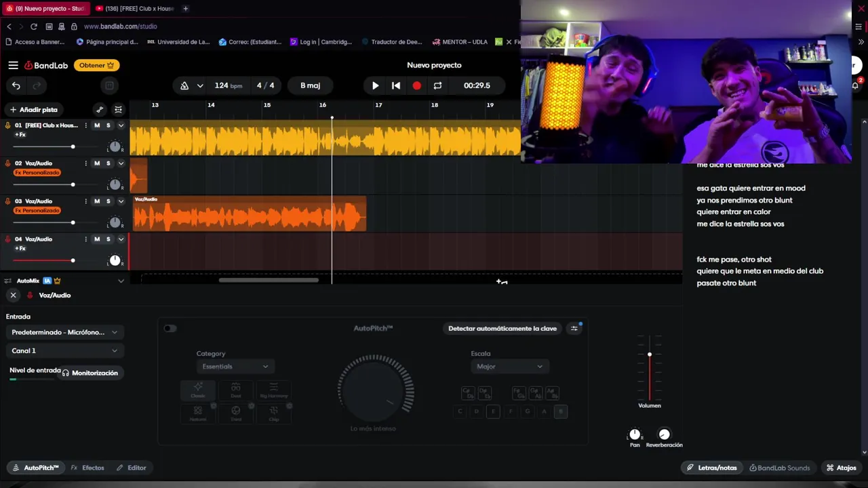Open the BandLab Sounds panel

779,468
